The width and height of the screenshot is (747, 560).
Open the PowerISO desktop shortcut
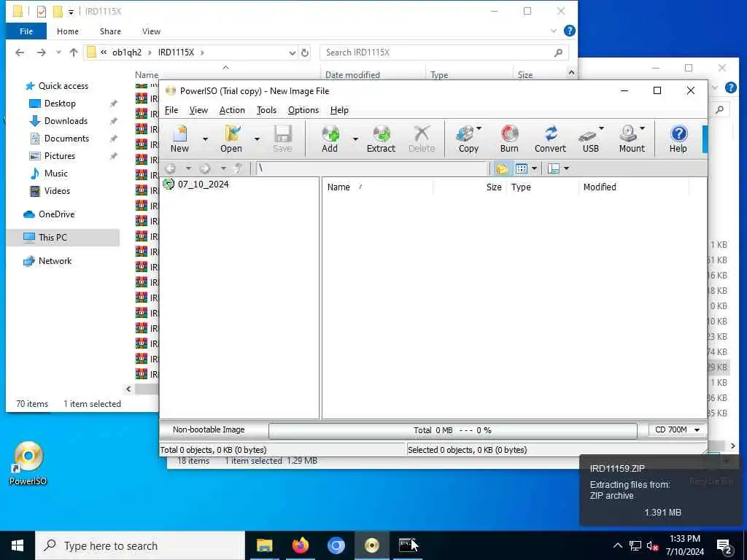pos(28,463)
